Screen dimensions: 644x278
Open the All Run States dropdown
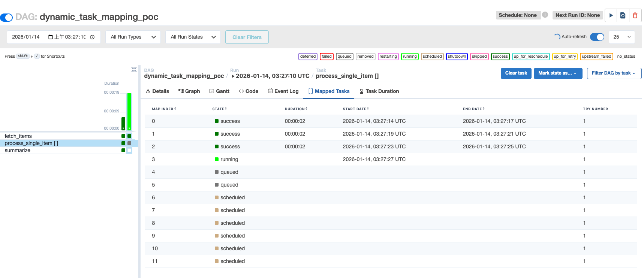tap(193, 37)
